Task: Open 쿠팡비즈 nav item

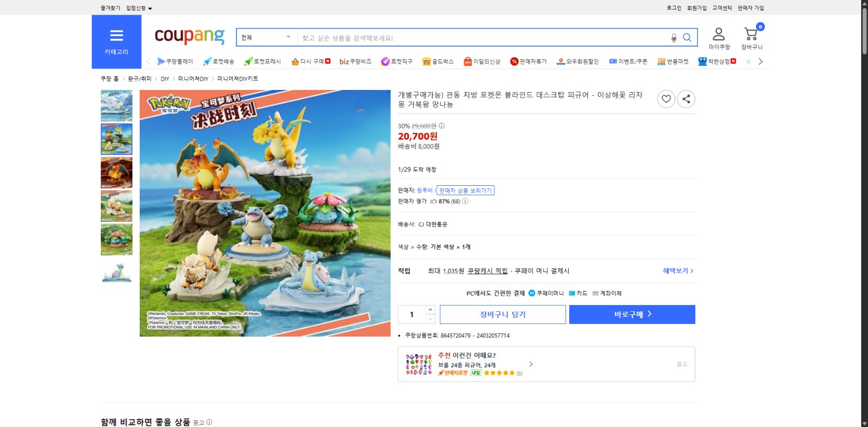Action: click(x=355, y=61)
